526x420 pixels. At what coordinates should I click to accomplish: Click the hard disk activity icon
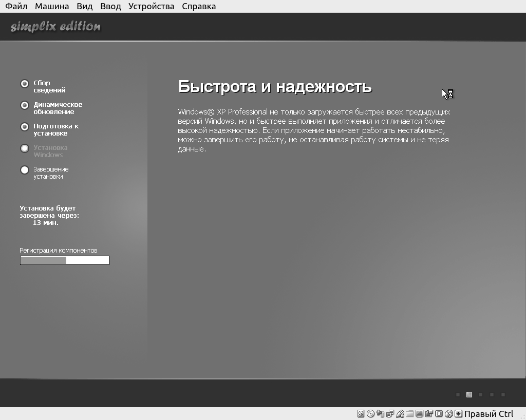pyautogui.click(x=361, y=414)
